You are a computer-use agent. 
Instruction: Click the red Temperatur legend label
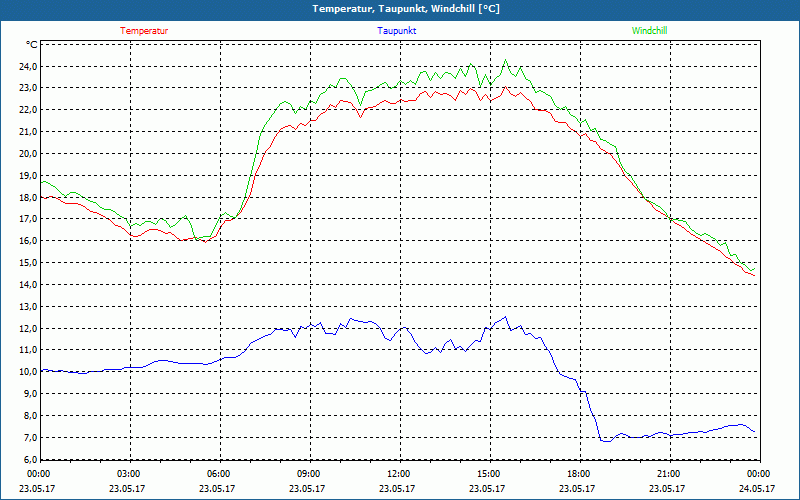pyautogui.click(x=144, y=31)
